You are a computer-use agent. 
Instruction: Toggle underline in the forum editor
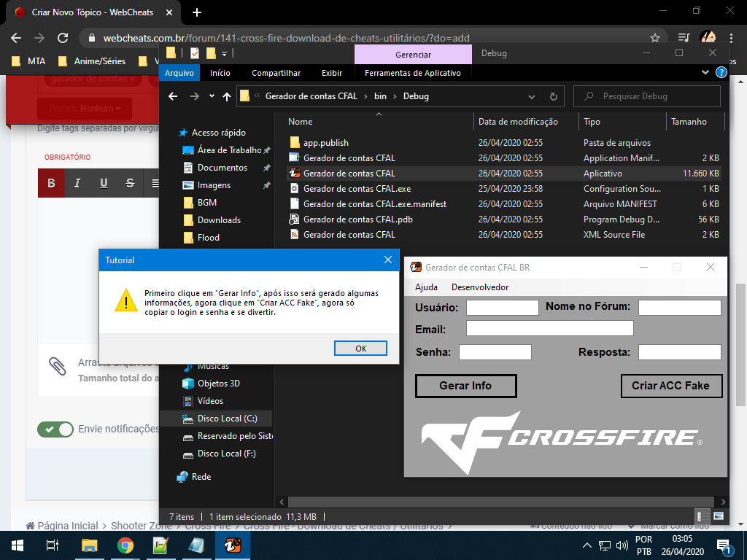point(104,183)
